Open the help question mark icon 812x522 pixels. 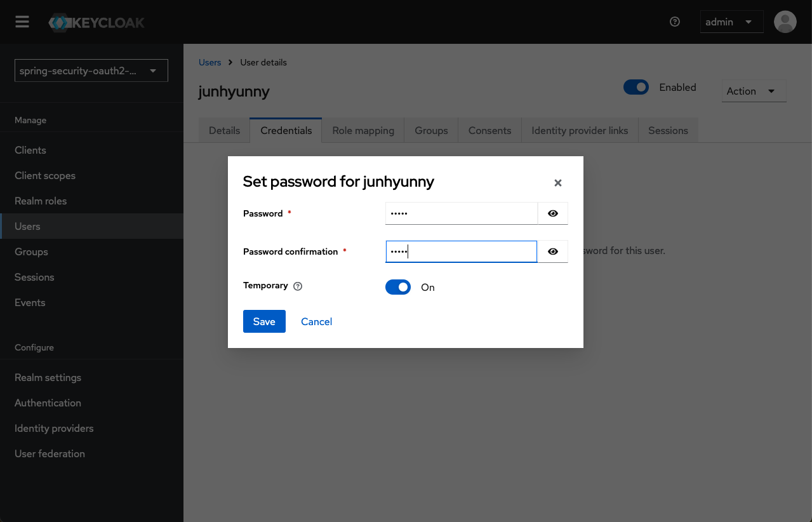point(675,22)
